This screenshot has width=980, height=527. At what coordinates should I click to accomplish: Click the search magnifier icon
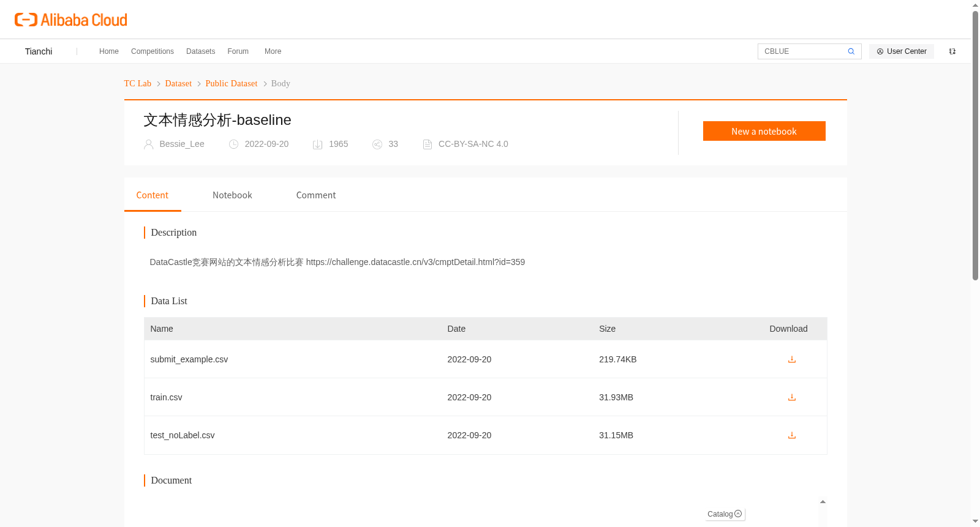tap(851, 51)
